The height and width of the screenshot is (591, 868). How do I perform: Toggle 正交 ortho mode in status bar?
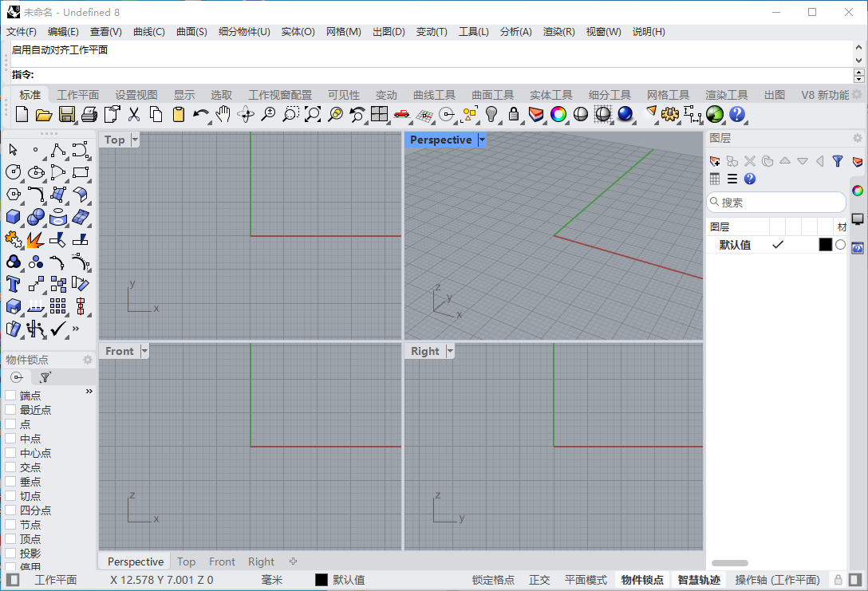click(x=539, y=579)
